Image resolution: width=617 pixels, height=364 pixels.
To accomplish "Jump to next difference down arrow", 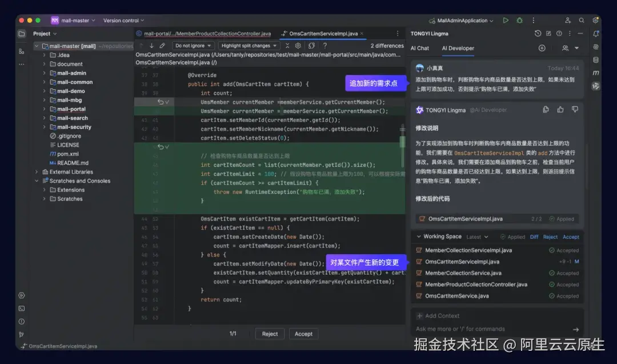I will click(x=151, y=46).
